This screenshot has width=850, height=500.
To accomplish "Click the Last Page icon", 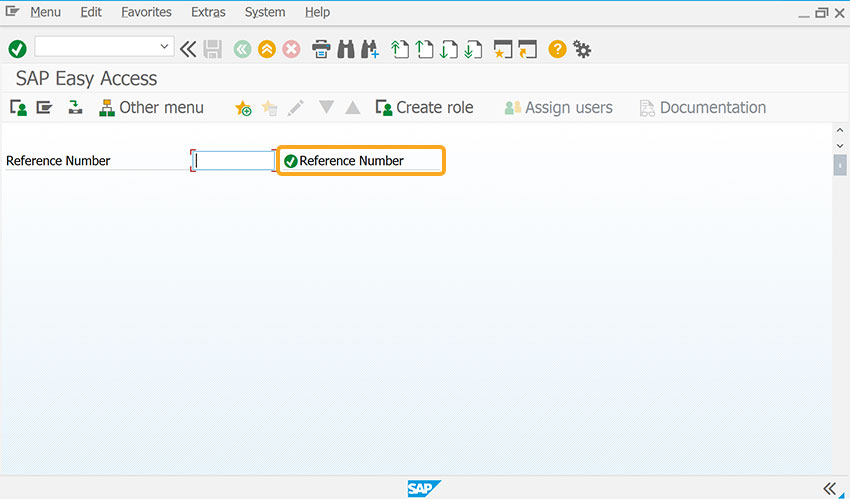I will point(473,49).
